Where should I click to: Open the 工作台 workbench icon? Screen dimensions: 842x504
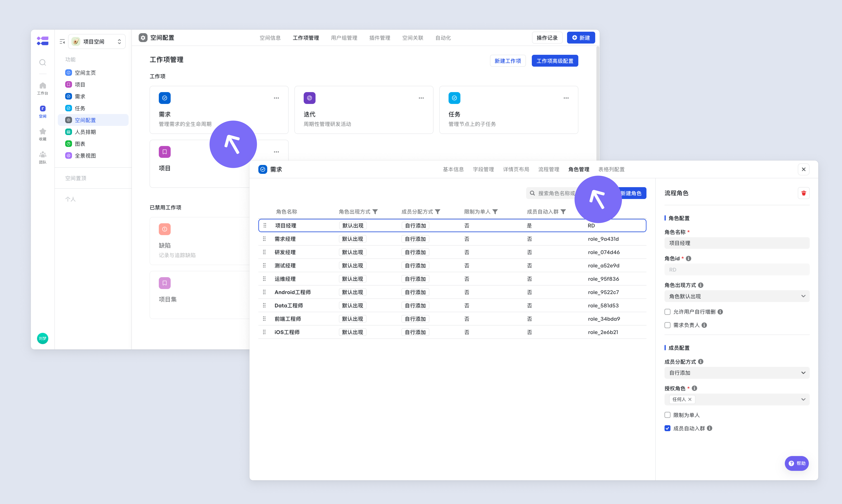click(x=43, y=88)
